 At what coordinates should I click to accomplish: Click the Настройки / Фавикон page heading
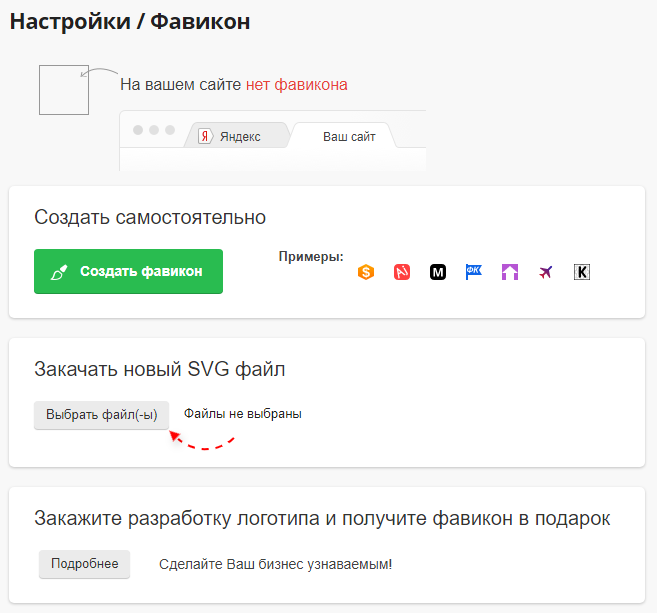pos(130,21)
